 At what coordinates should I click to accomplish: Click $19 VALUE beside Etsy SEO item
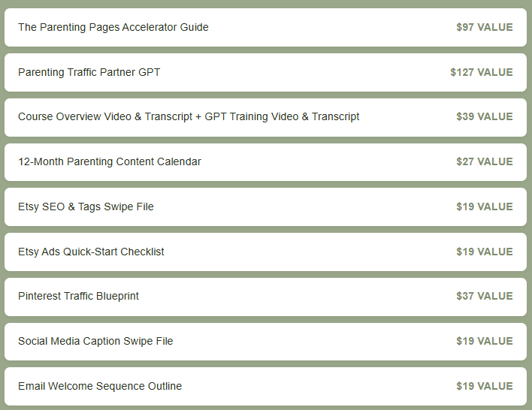[485, 207]
